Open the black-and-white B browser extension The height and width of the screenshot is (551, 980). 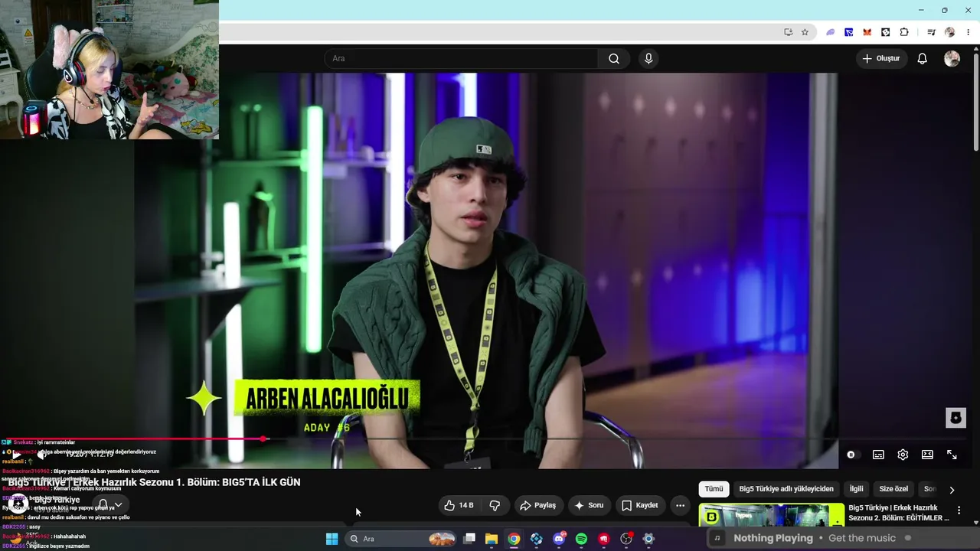pyautogui.click(x=886, y=32)
